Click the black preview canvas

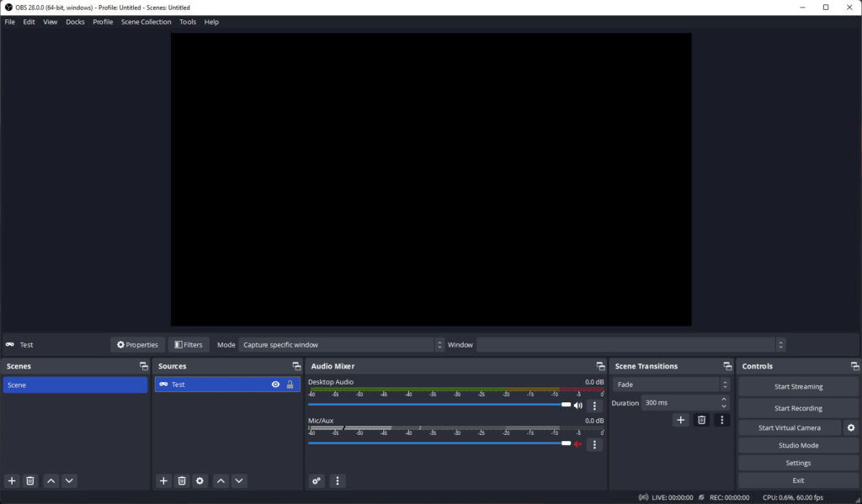(x=431, y=179)
